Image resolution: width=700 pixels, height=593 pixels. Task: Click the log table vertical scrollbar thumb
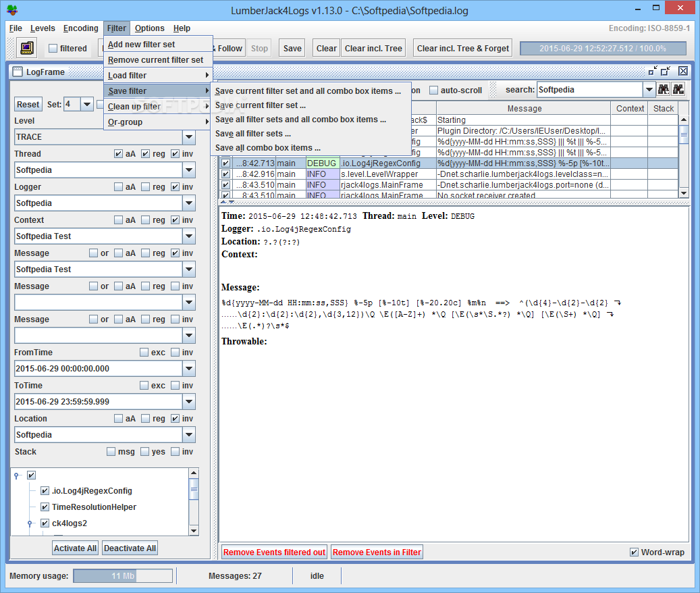(684, 134)
